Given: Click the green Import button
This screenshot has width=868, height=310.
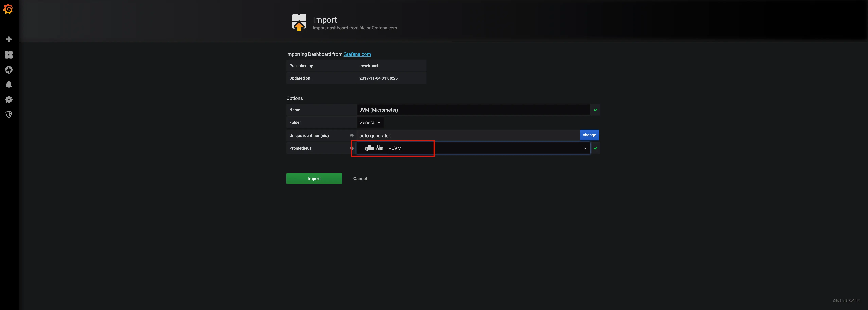Looking at the screenshot, I should click(314, 178).
